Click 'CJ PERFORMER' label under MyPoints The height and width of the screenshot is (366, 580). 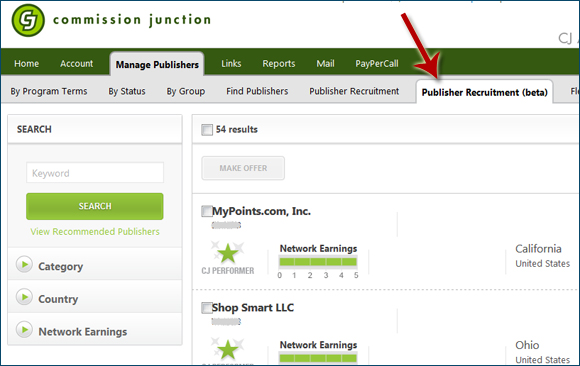pyautogui.click(x=228, y=271)
